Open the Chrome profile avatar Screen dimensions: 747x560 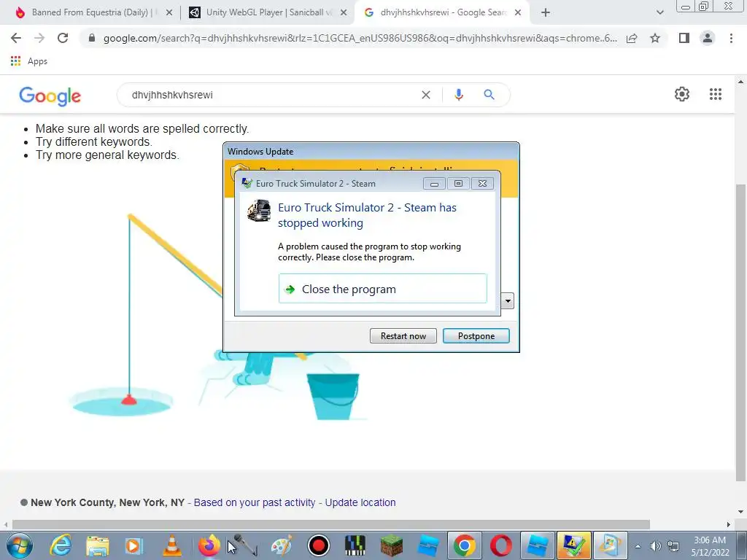[x=708, y=38]
